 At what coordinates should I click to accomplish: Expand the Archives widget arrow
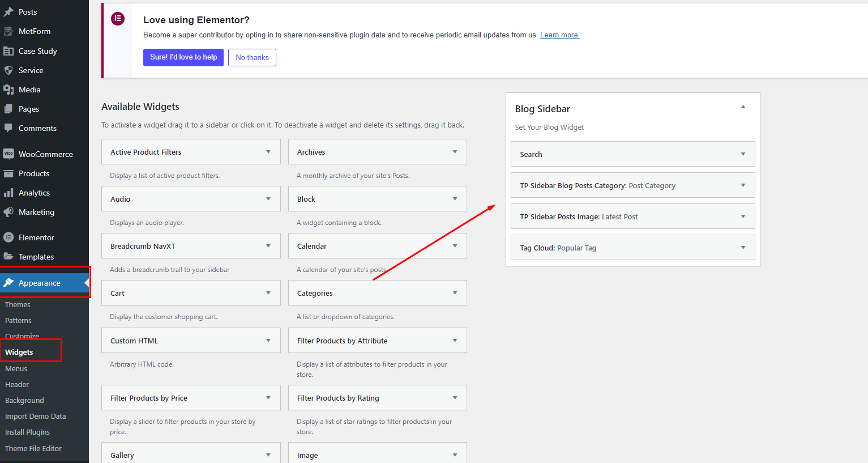[455, 152]
